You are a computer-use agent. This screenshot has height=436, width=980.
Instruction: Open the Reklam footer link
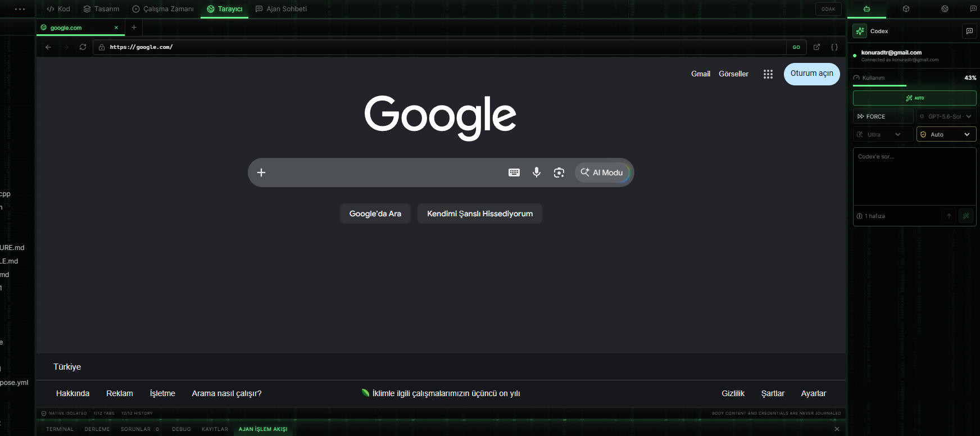click(120, 393)
